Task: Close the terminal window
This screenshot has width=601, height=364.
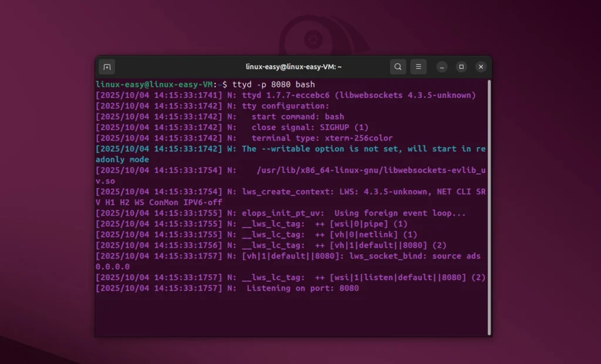Action: tap(481, 67)
